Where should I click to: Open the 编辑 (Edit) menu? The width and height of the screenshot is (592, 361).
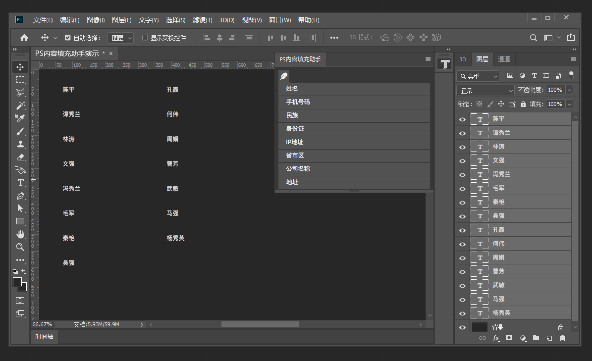(x=69, y=20)
